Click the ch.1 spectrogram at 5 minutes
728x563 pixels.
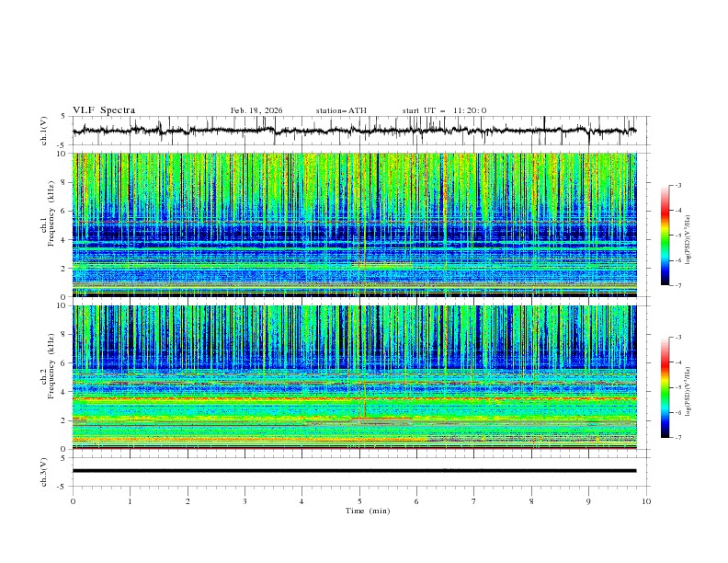click(x=359, y=224)
